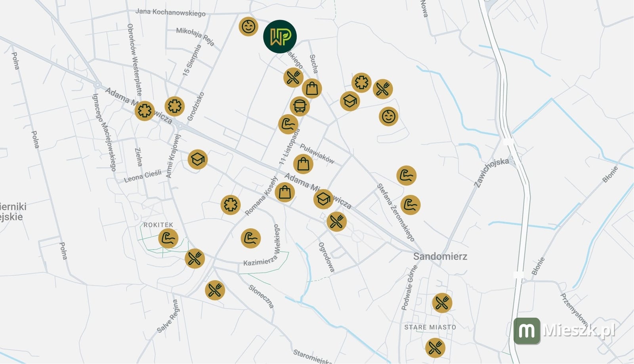Click the Ignacego Maciejowskiego street label
Screen dimensions: 634x364
pyautogui.click(x=104, y=132)
